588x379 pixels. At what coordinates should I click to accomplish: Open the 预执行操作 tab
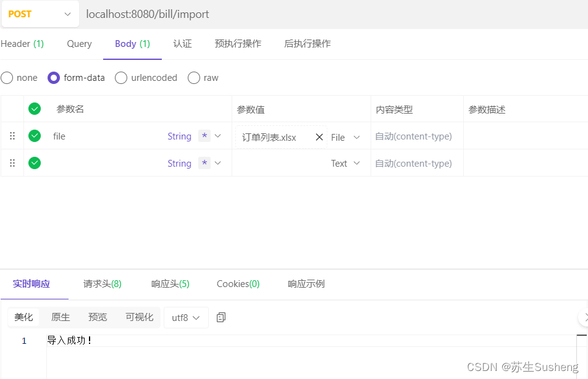[238, 44]
